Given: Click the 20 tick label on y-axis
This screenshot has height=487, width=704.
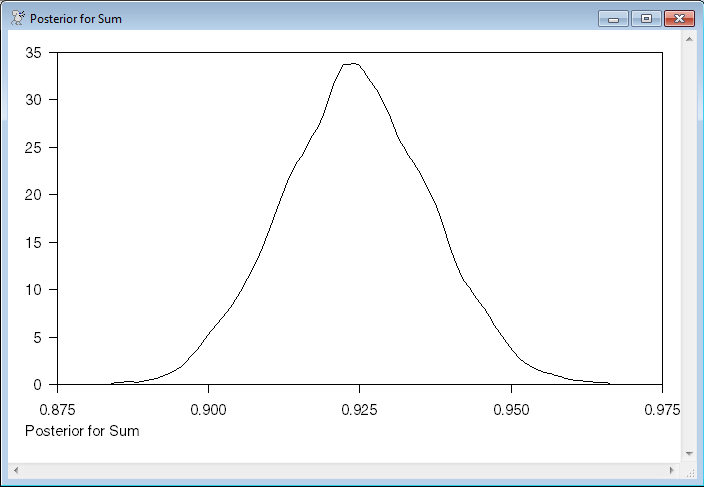Looking at the screenshot, I should coord(36,195).
